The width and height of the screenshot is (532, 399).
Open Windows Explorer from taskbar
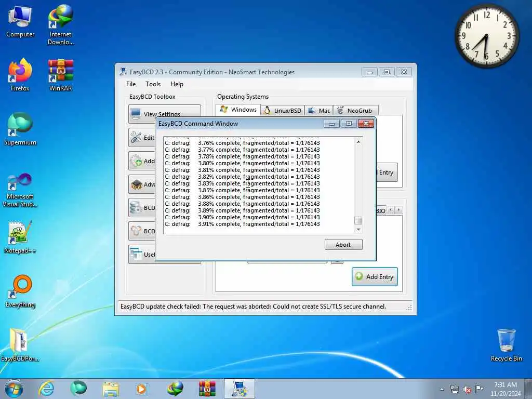pos(111,389)
